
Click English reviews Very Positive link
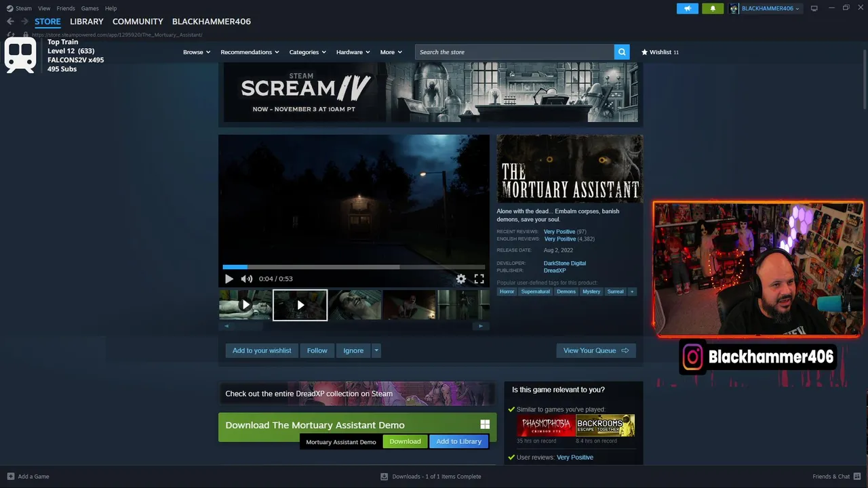coord(560,239)
